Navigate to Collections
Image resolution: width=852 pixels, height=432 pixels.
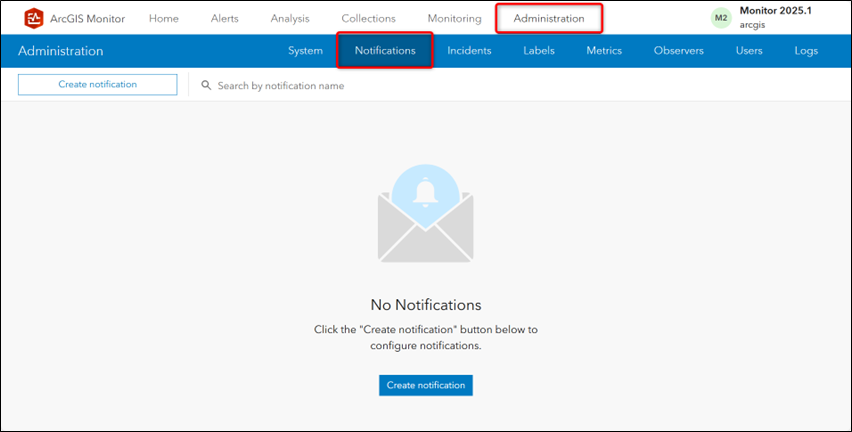tap(368, 18)
